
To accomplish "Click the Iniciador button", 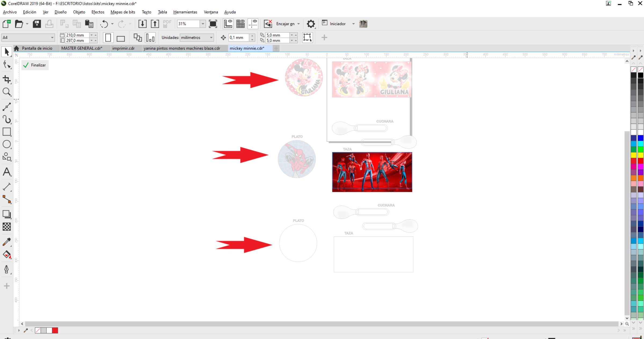I will pyautogui.click(x=338, y=24).
